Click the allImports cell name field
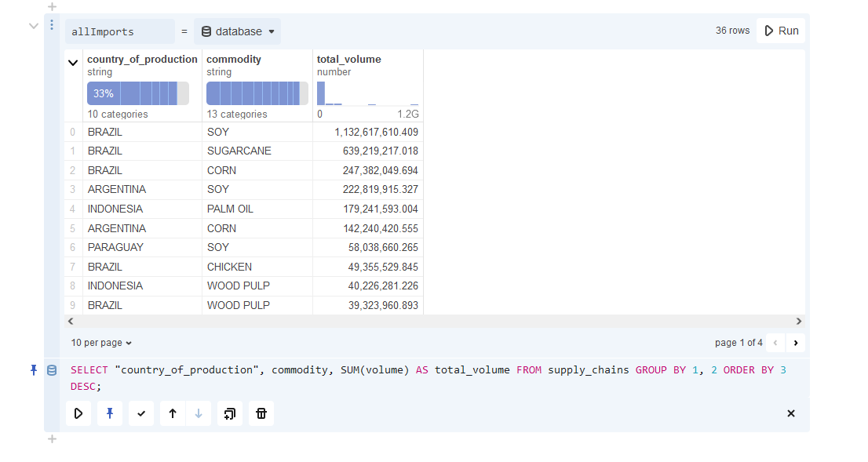868x462 pixels. click(x=119, y=31)
